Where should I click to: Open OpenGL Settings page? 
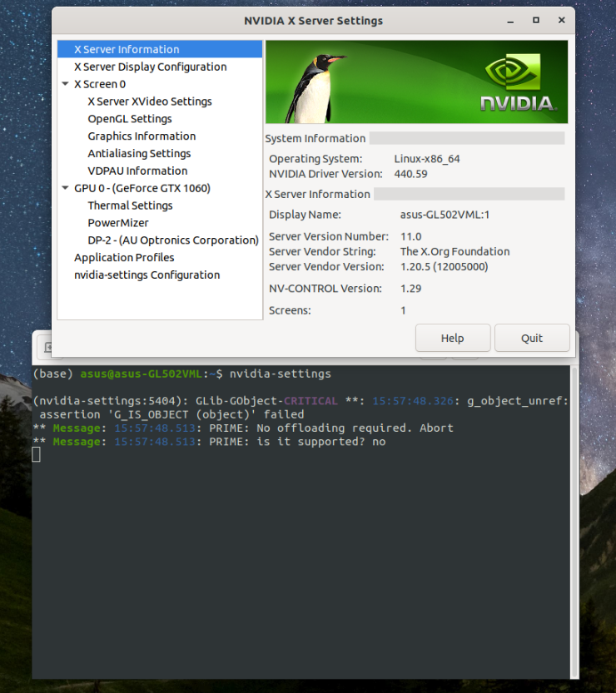pyautogui.click(x=130, y=119)
